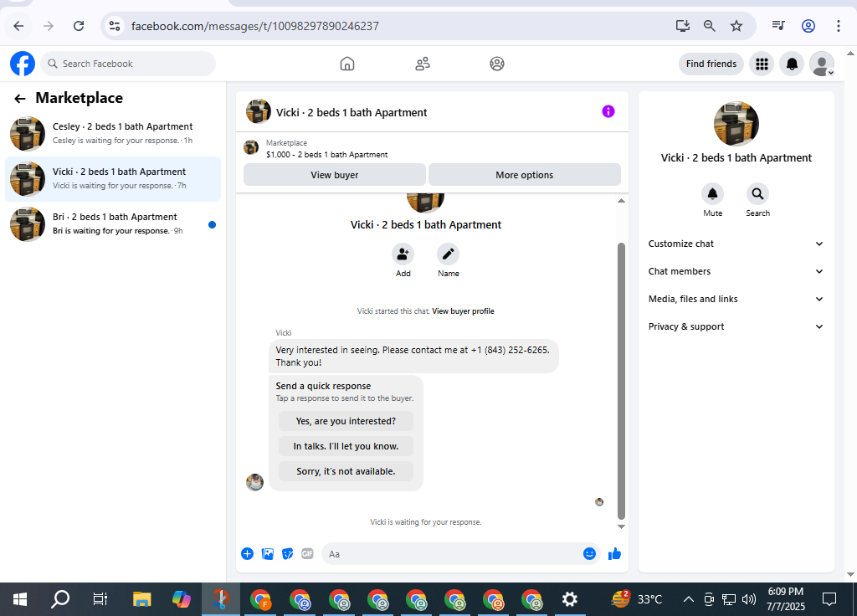Attach a photo to the message
This screenshot has height=616, width=857.
pos(267,554)
